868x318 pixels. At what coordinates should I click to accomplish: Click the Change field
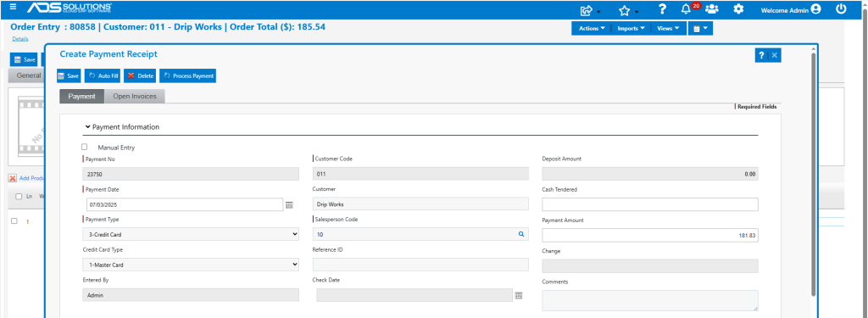click(x=650, y=266)
